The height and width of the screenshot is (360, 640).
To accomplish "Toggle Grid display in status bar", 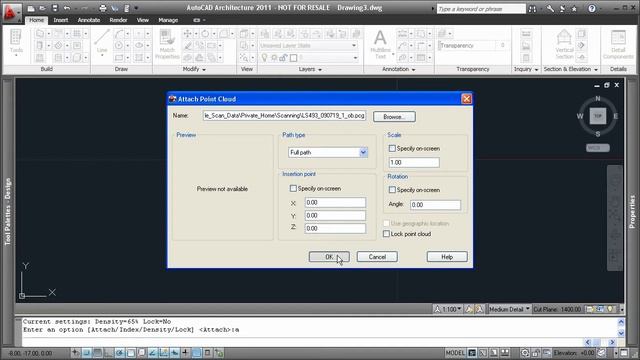I will [x=98, y=353].
